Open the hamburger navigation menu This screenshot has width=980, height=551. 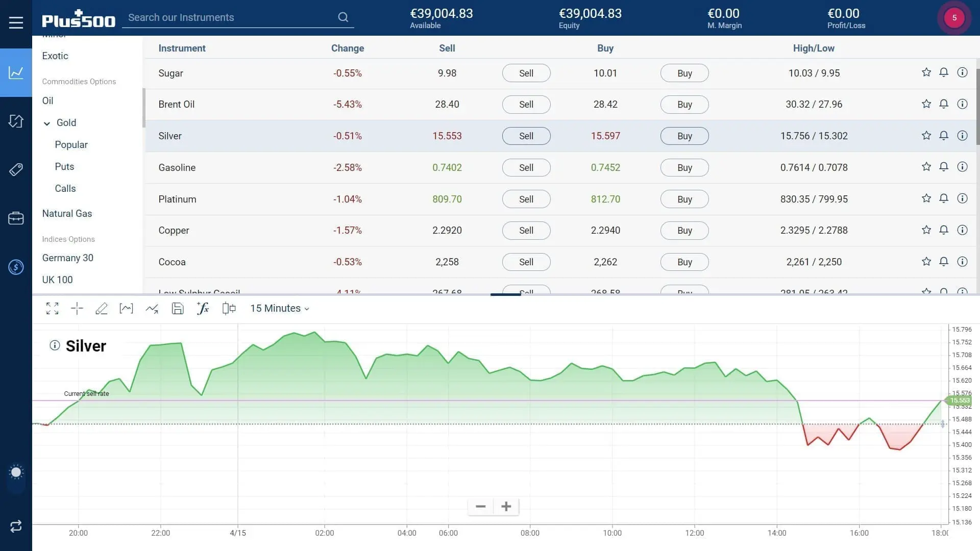tap(16, 22)
